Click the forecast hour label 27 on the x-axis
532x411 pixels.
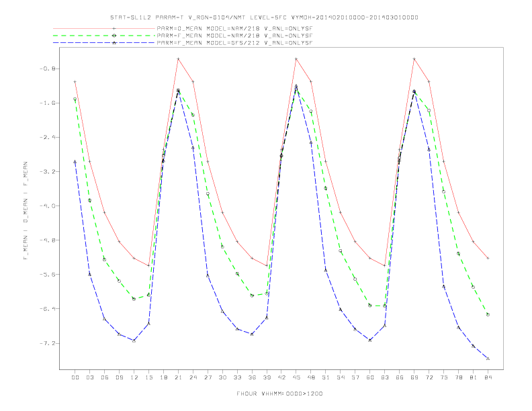(208, 377)
